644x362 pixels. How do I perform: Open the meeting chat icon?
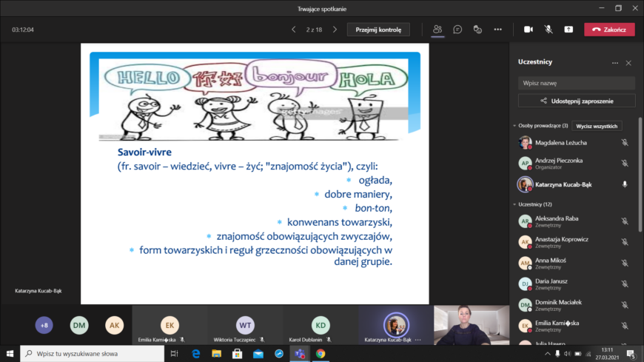[x=457, y=30]
